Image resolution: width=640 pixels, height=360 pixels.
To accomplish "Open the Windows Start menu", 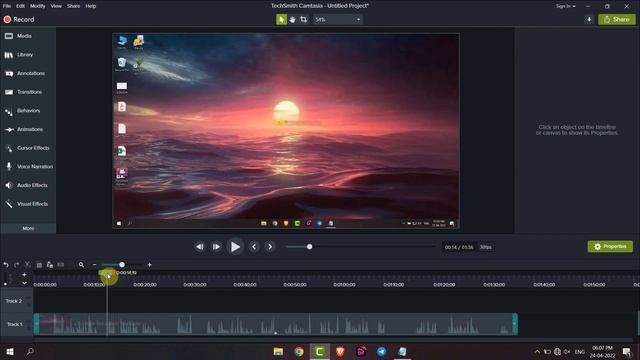I will pos(9,351).
